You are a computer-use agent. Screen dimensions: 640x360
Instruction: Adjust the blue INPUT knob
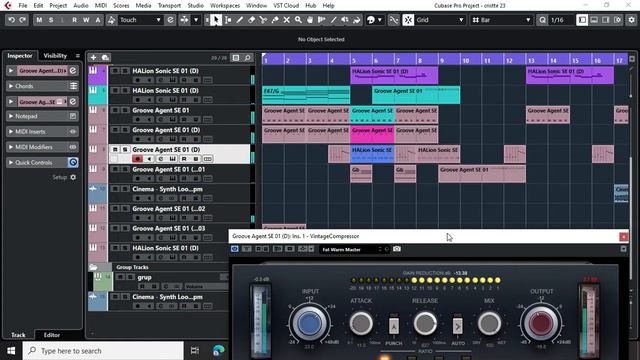pos(309,323)
